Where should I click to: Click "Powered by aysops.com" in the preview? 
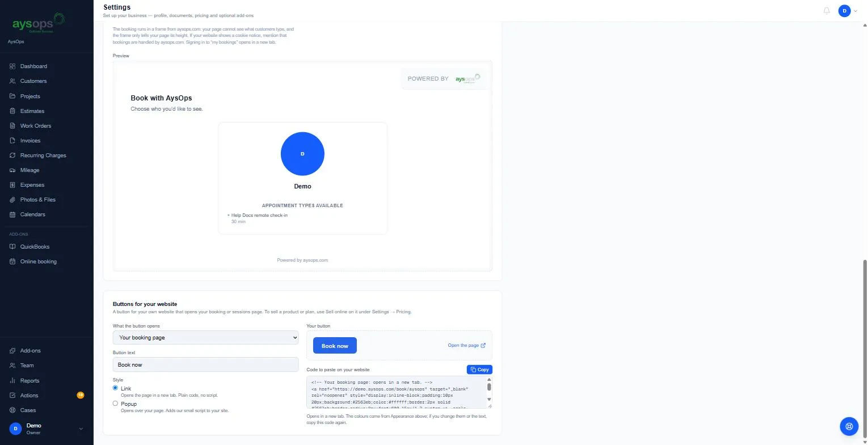(302, 260)
